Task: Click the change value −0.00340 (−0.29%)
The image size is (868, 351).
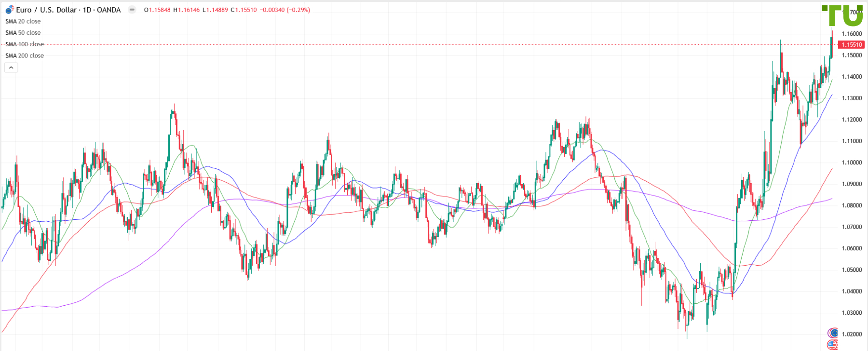Action: pyautogui.click(x=285, y=10)
